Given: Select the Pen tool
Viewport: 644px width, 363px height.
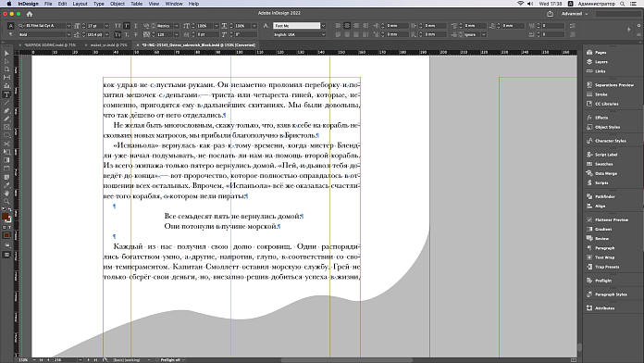Looking at the screenshot, I should pyautogui.click(x=6, y=110).
